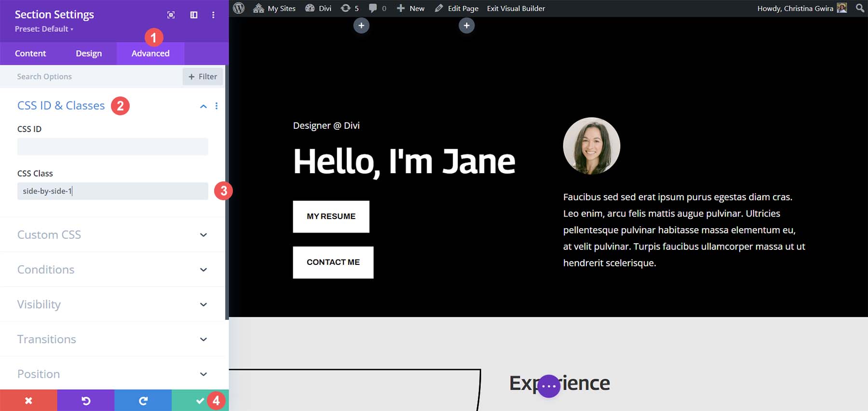
Task: Expand the Position section
Action: tap(113, 374)
